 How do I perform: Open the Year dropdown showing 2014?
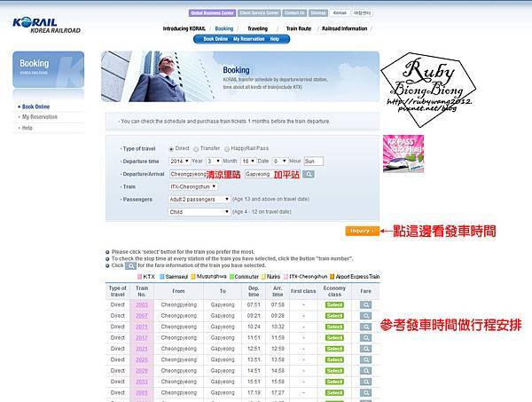(179, 161)
